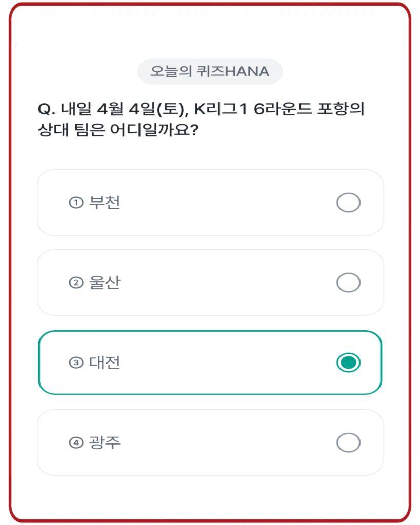Viewport: 420px width, 525px height.
Task: Choose answer option 울산 row
Action: [x=210, y=282]
